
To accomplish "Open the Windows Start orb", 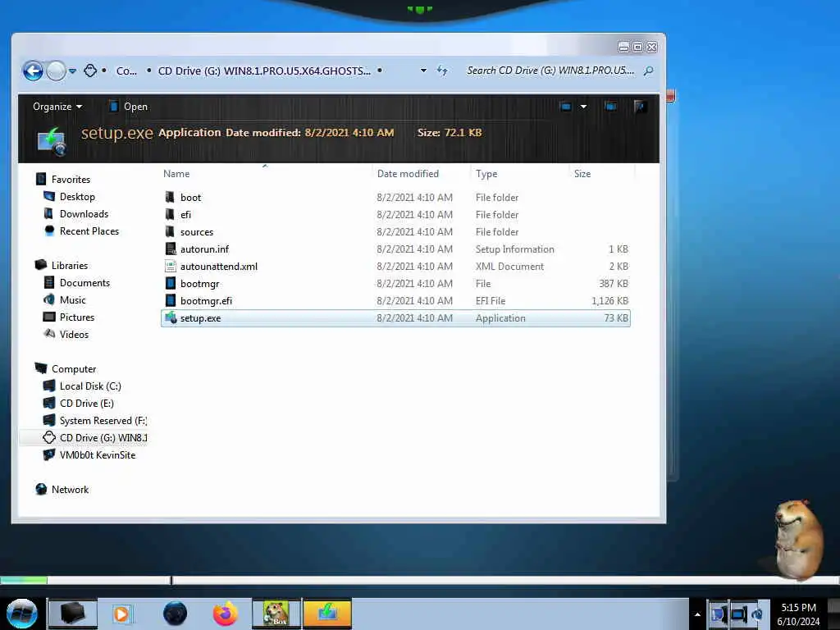I will [22, 614].
